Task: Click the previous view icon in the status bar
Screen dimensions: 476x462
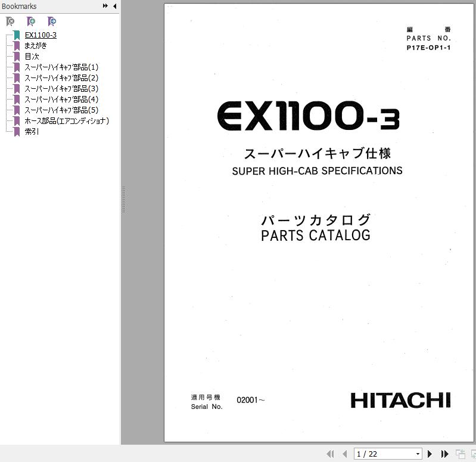Action: pyautogui.click(x=461, y=454)
